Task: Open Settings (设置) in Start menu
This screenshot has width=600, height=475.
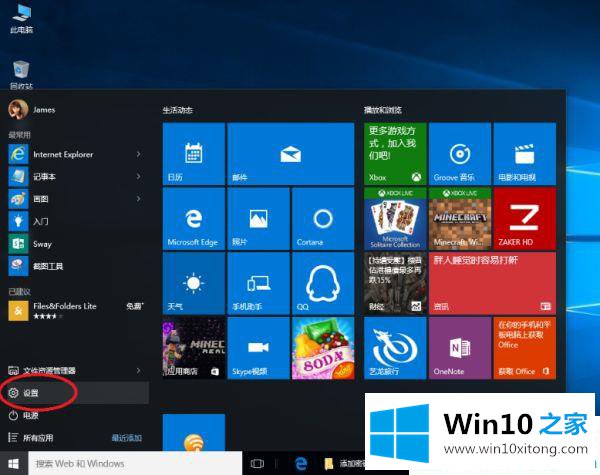Action: tap(75, 393)
